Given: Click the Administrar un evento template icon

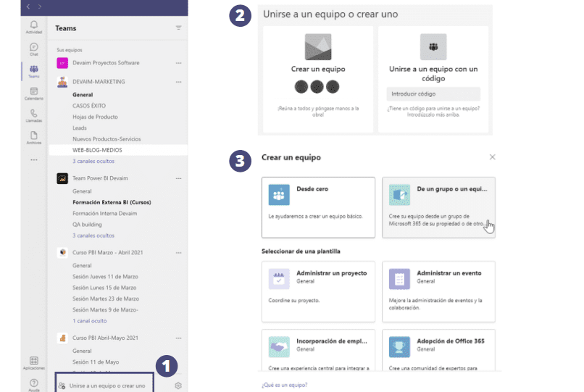Looking at the screenshot, I should 399,279.
